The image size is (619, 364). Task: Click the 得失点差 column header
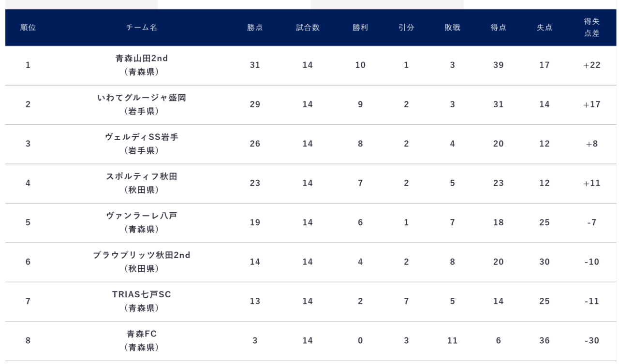pos(592,28)
